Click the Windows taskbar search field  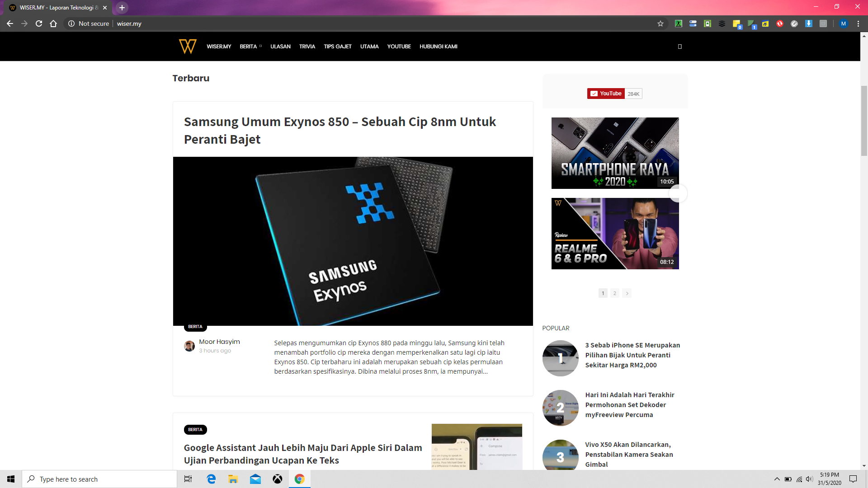[99, 479]
